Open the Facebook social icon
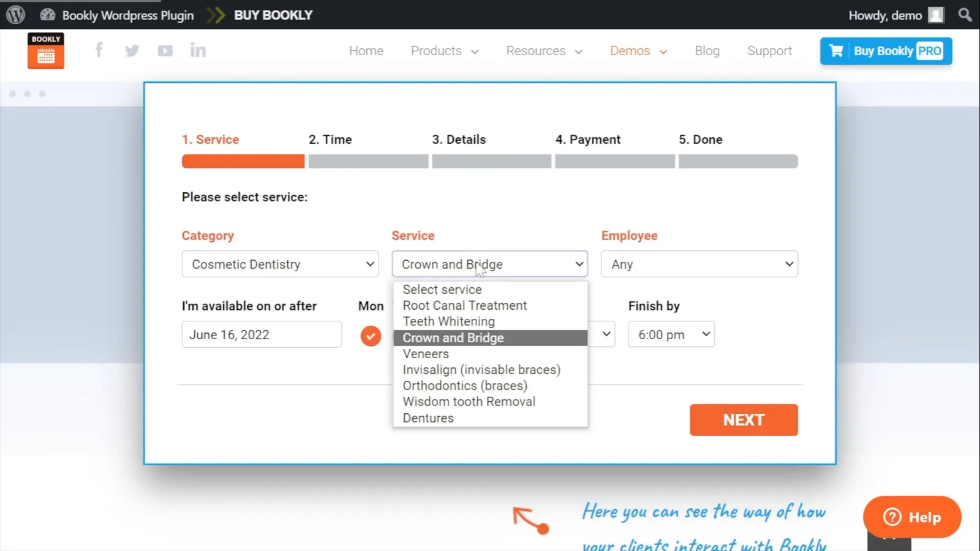 pyautogui.click(x=99, y=50)
